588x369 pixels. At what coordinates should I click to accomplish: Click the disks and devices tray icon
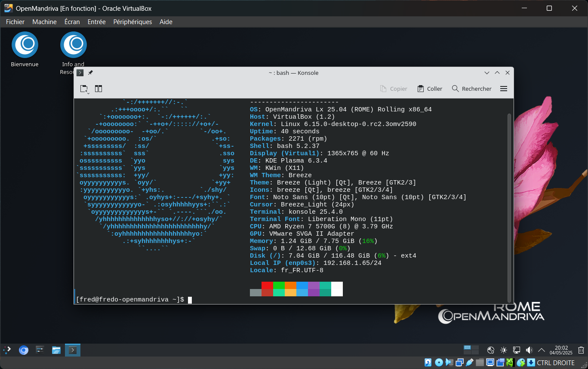click(x=491, y=350)
